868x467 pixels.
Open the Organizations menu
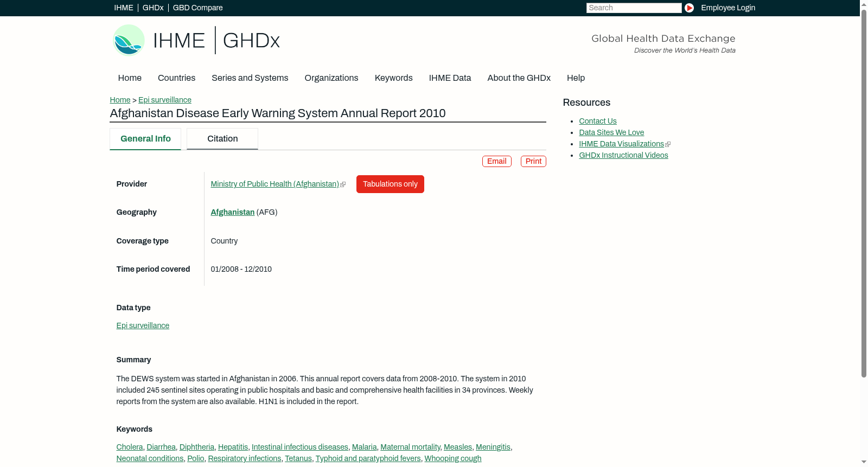point(331,78)
